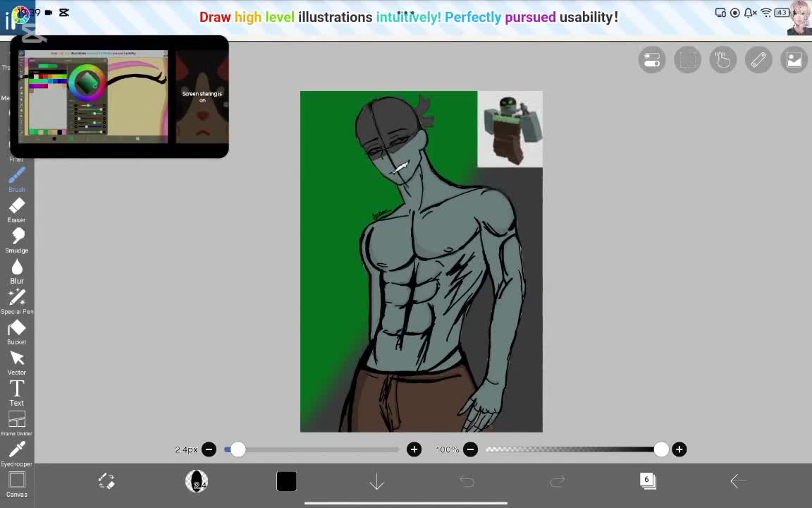
Task: Tap the screen cast status icon
Action: click(720, 13)
